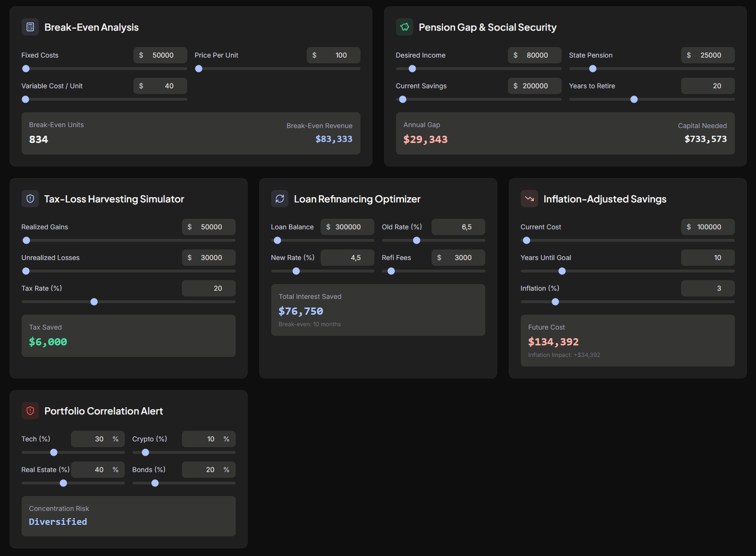Adjust the Old Rate slider
Image resolution: width=756 pixels, height=556 pixels.
pyautogui.click(x=433, y=240)
